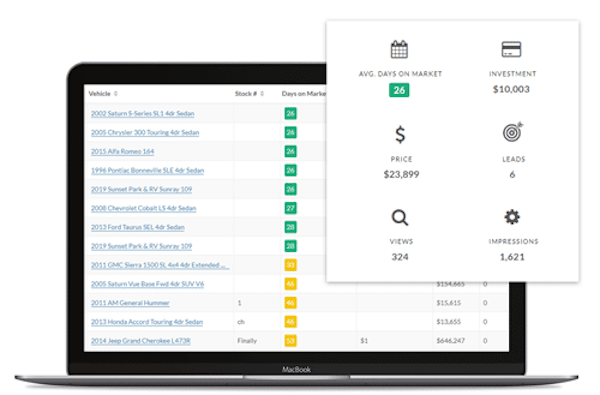Click the dollar sign icon above Price

(x=400, y=134)
